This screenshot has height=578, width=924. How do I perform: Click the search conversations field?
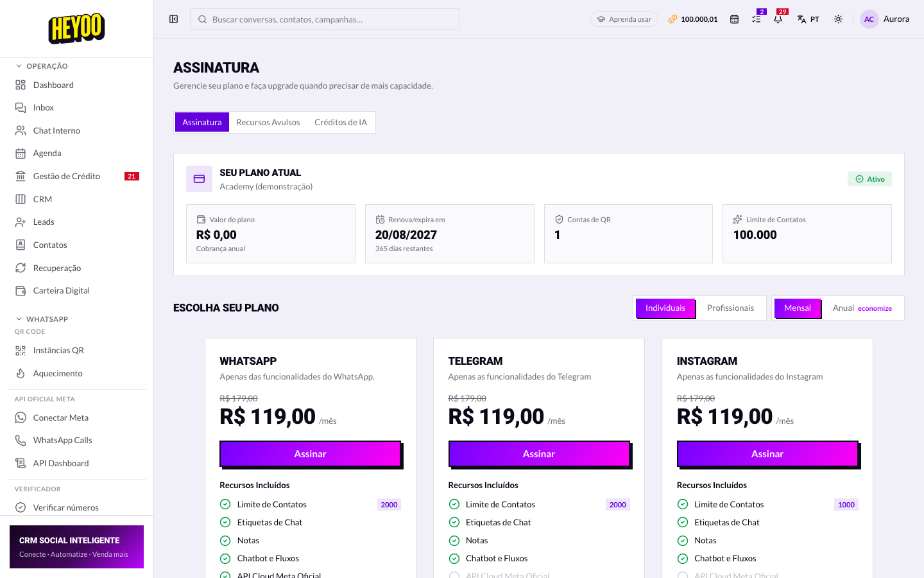(325, 19)
